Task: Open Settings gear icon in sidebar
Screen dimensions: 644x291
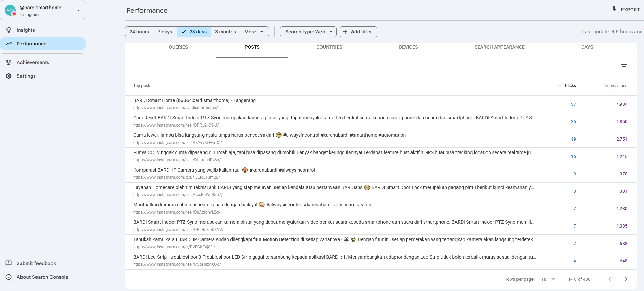Action: [9, 76]
